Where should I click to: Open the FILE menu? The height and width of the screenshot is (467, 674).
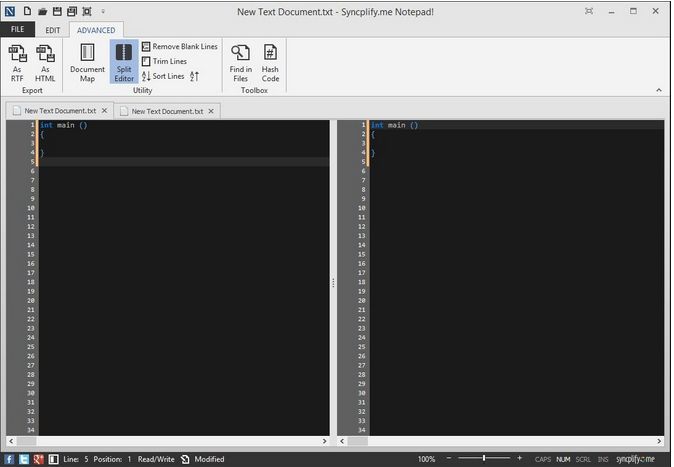click(18, 29)
